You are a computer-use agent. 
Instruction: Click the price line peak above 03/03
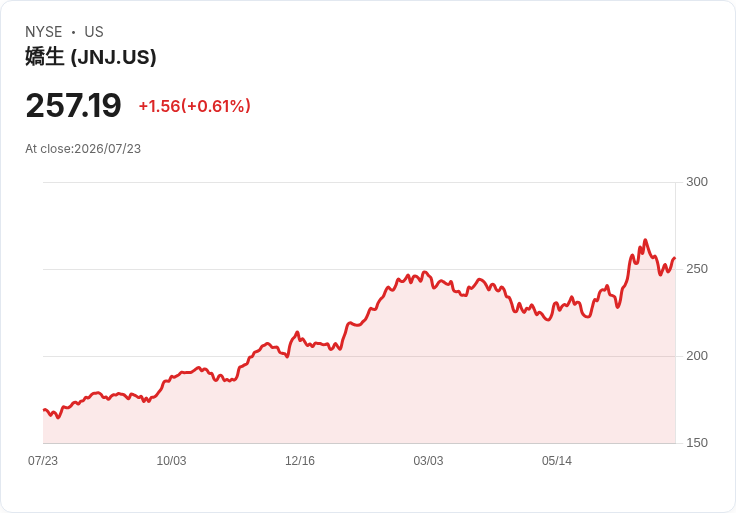pos(425,272)
